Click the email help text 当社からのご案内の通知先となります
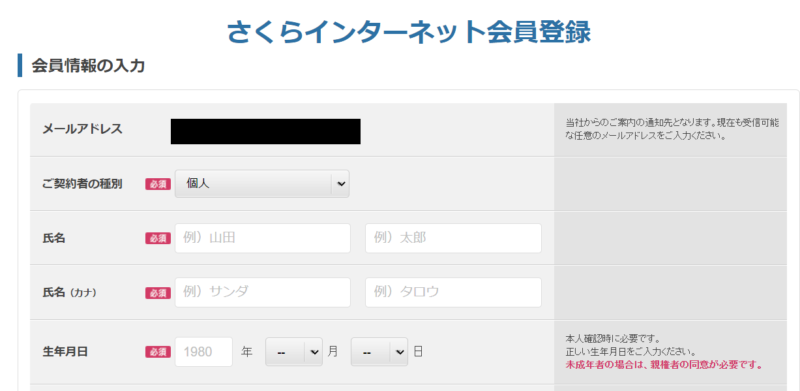 [672, 130]
